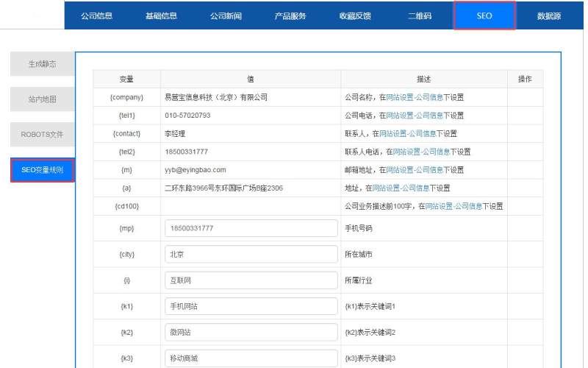Open the 公司信息 navigation tab
588x368 pixels.
coord(96,15)
